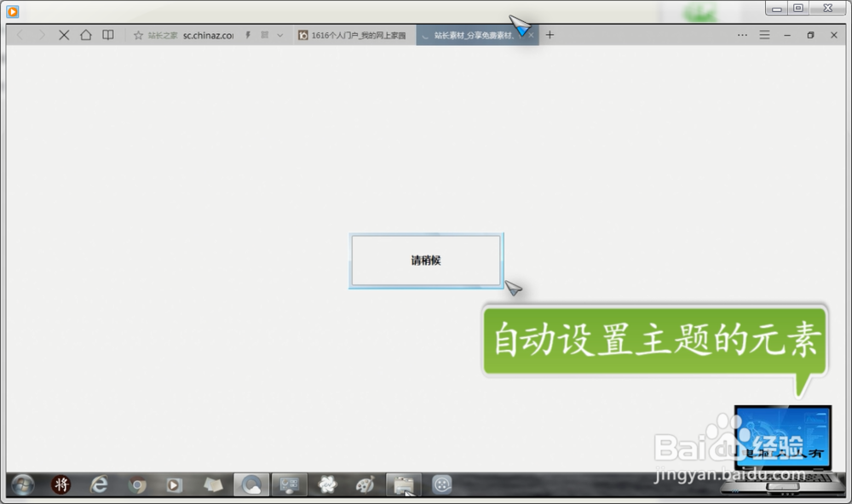The height and width of the screenshot is (504, 852).
Task: Open the control panel taskbar icon
Action: click(x=290, y=484)
